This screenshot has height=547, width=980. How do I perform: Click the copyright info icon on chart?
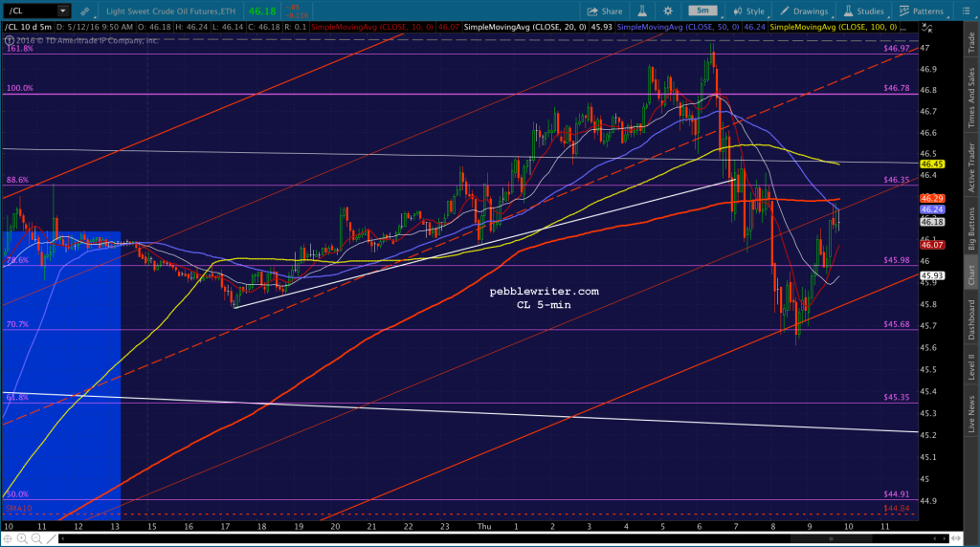pyautogui.click(x=9, y=40)
